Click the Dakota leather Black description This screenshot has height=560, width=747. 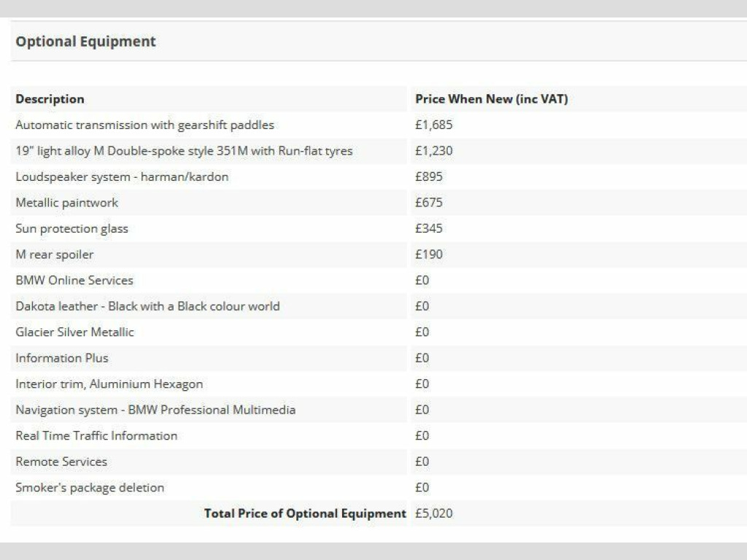147,306
